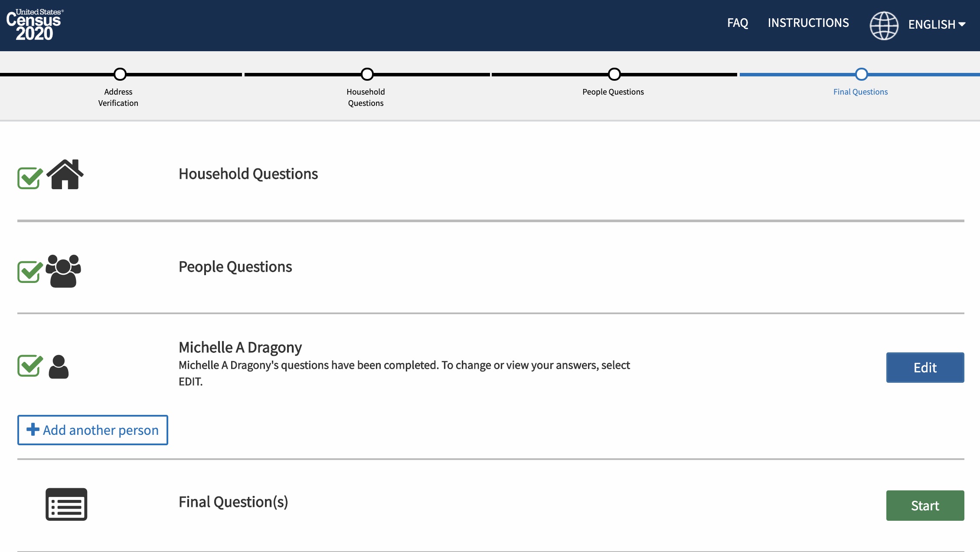
Task: Click the single person icon beside Michelle
Action: click(x=59, y=367)
